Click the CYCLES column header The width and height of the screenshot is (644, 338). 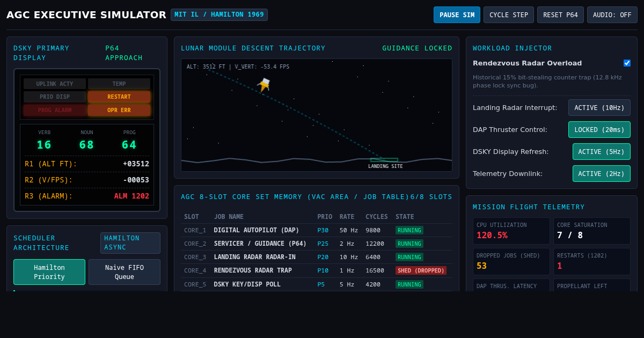tap(377, 217)
